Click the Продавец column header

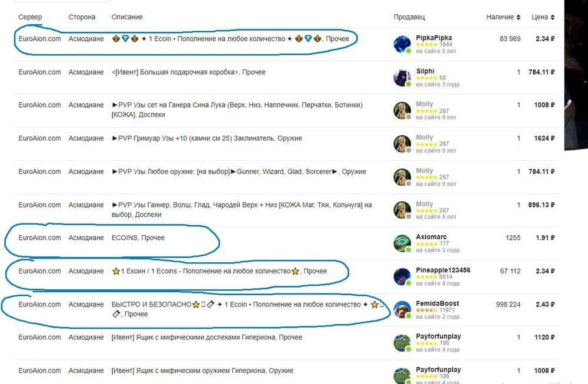click(x=409, y=17)
